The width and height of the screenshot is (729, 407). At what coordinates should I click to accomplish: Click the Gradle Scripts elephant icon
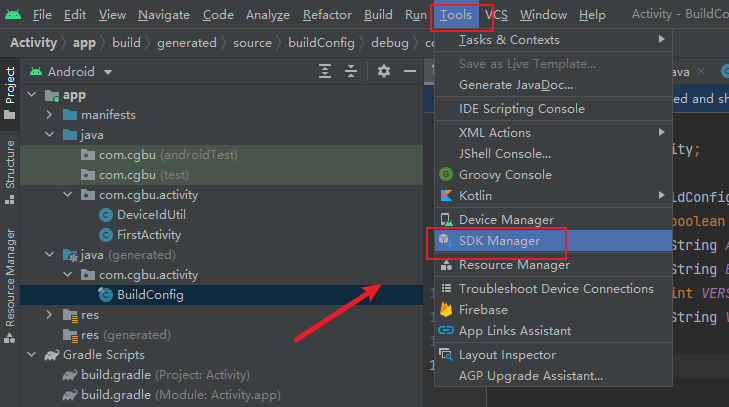coord(52,355)
